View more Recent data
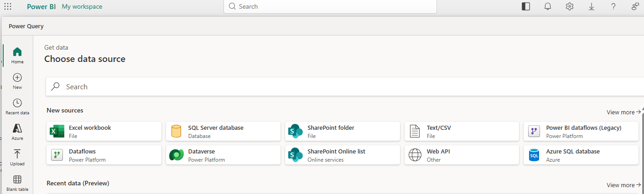644x194 pixels. (623, 185)
